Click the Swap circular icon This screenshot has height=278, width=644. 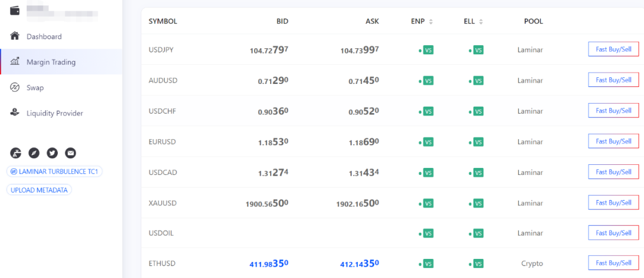pos(16,88)
